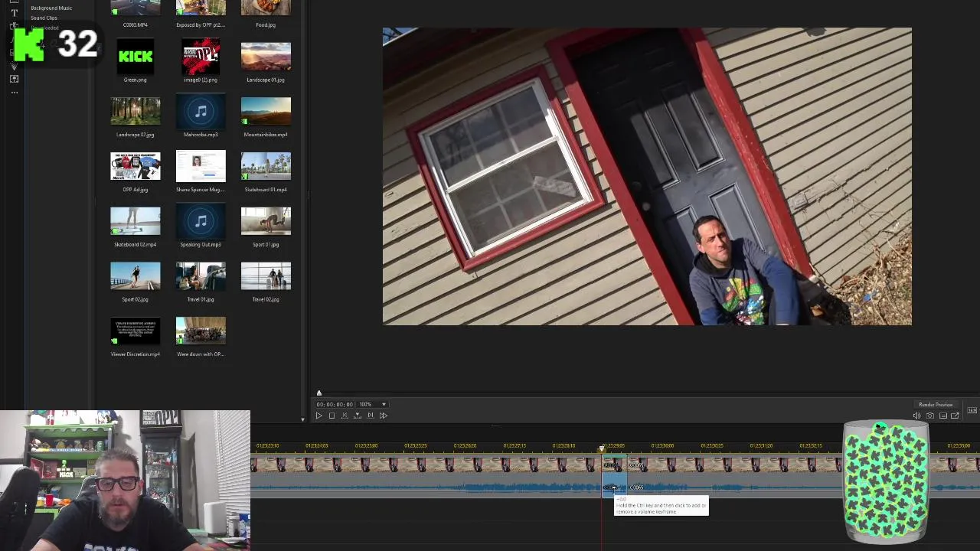Select the Landscape 01.jpg thumbnail

[x=266, y=57]
